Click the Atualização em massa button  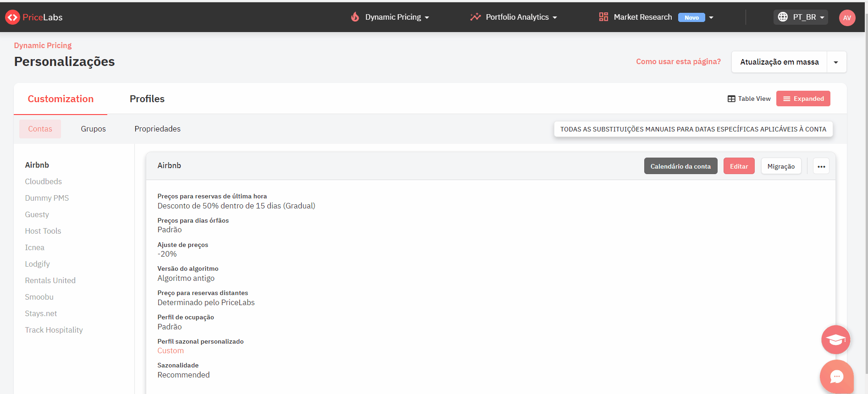point(779,62)
